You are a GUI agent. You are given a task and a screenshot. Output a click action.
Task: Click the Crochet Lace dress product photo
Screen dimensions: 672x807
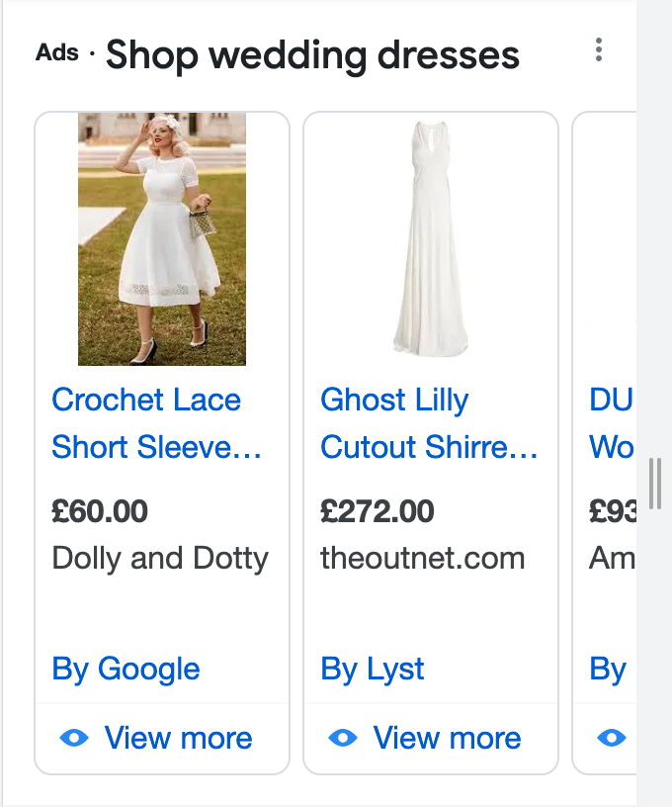tap(162, 239)
